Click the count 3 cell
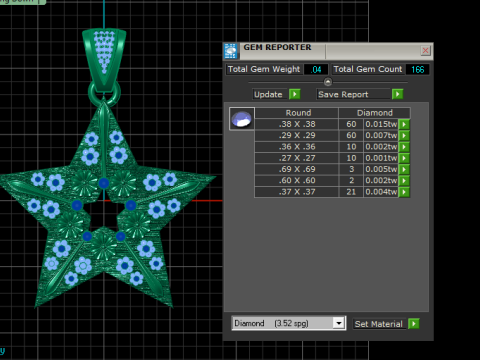Viewport: 480px width, 360px height. click(351, 169)
